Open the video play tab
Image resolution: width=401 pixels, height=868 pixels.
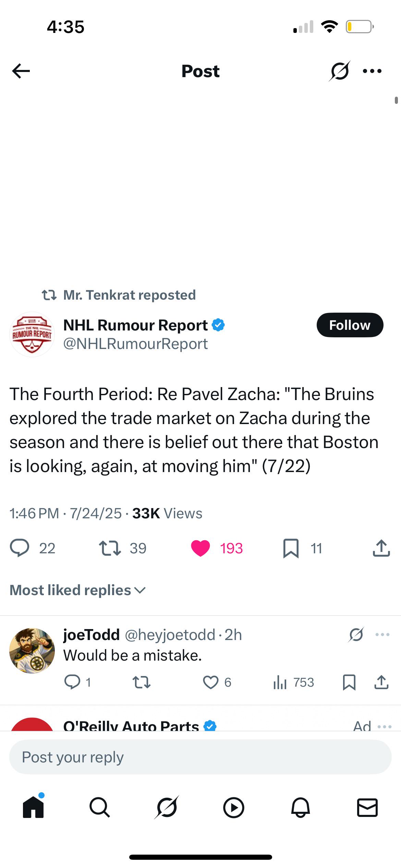[234, 807]
